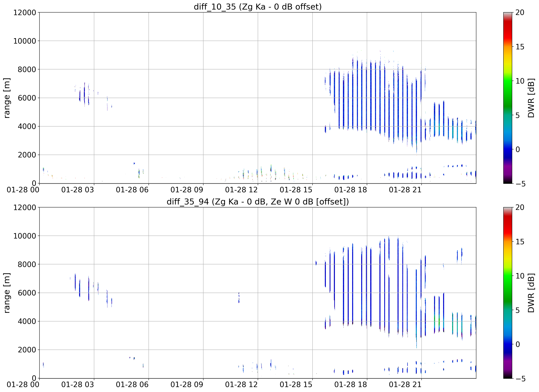Click the title "diff_10_35 (Zg Ka - 0 dB offset)"
The width and height of the screenshot is (539, 392).
click(x=258, y=7)
